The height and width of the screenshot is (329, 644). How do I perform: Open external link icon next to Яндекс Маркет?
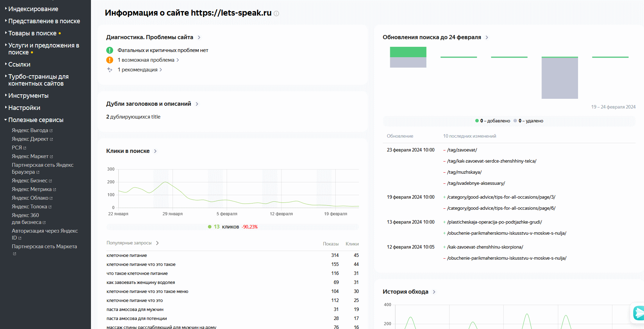[51, 157]
